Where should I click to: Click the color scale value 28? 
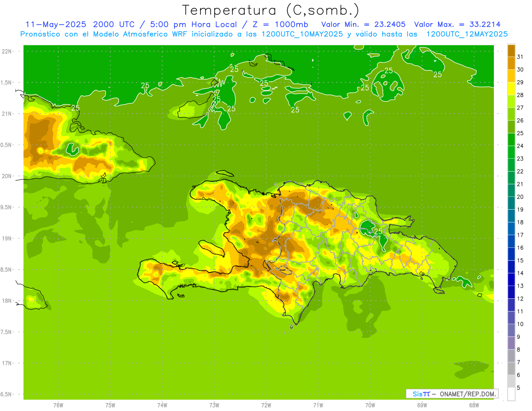tap(520, 95)
